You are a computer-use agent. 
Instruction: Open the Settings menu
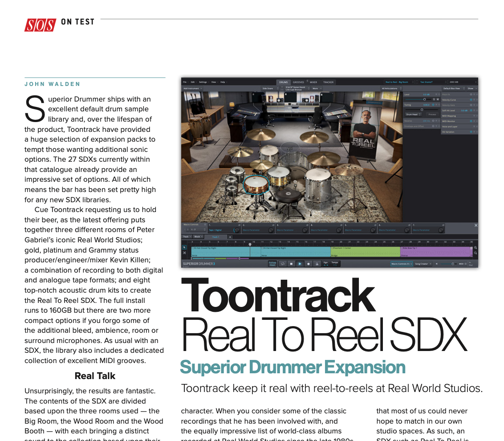(203, 82)
